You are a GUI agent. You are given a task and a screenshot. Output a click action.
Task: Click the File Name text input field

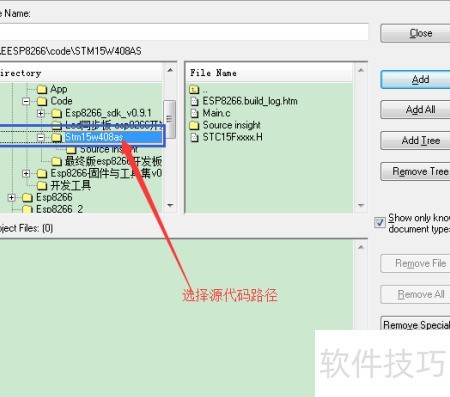pos(184,32)
